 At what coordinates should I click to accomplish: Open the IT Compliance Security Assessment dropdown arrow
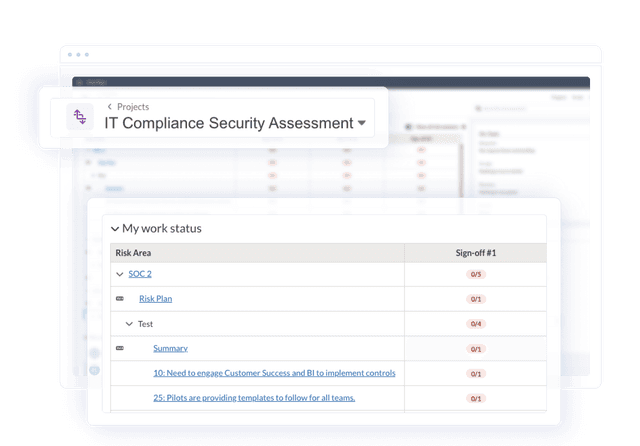362,123
